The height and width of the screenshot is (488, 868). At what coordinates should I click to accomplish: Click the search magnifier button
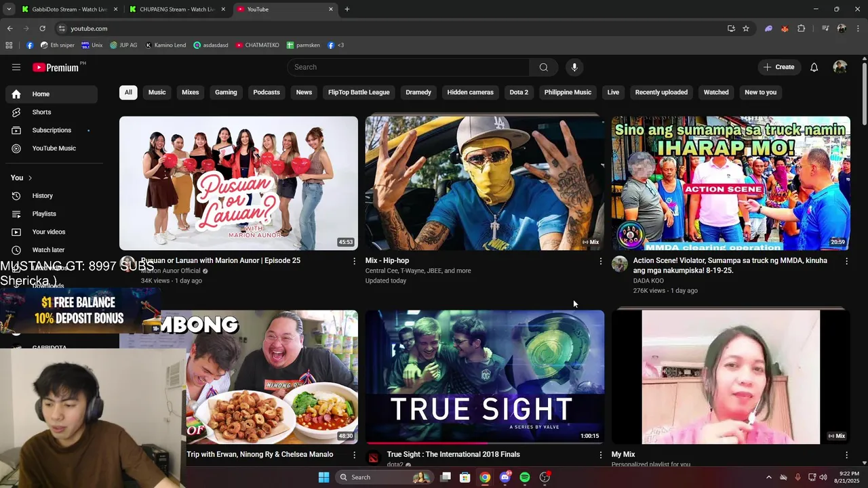544,67
